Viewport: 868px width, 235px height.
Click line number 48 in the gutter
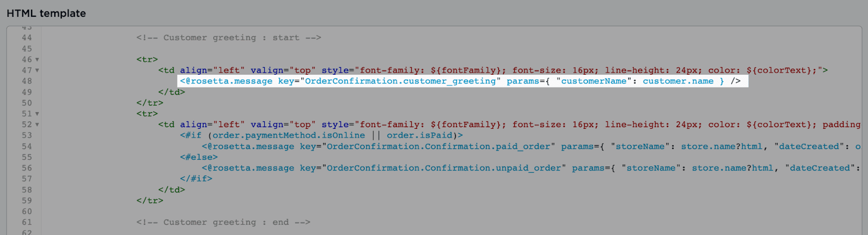point(27,81)
